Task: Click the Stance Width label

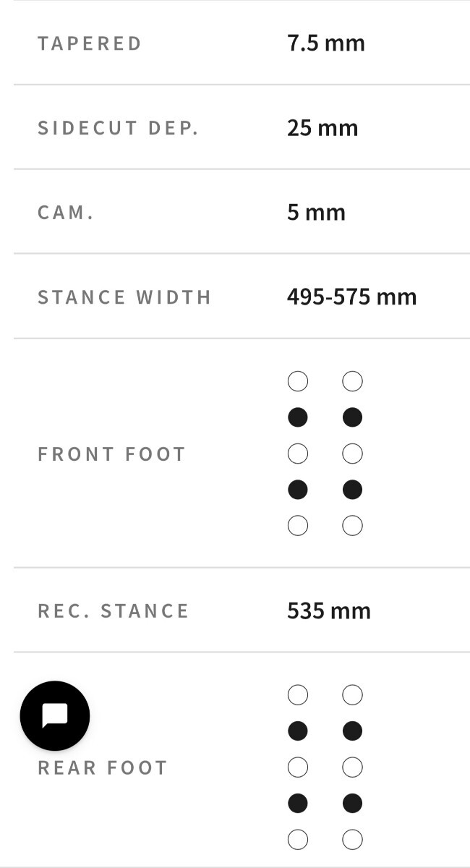Action: [x=124, y=297]
